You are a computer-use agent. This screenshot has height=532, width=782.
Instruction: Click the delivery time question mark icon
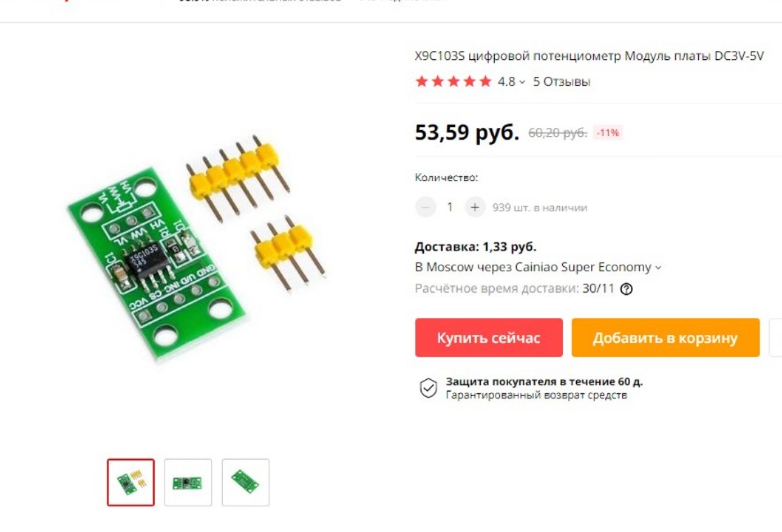[626, 289]
